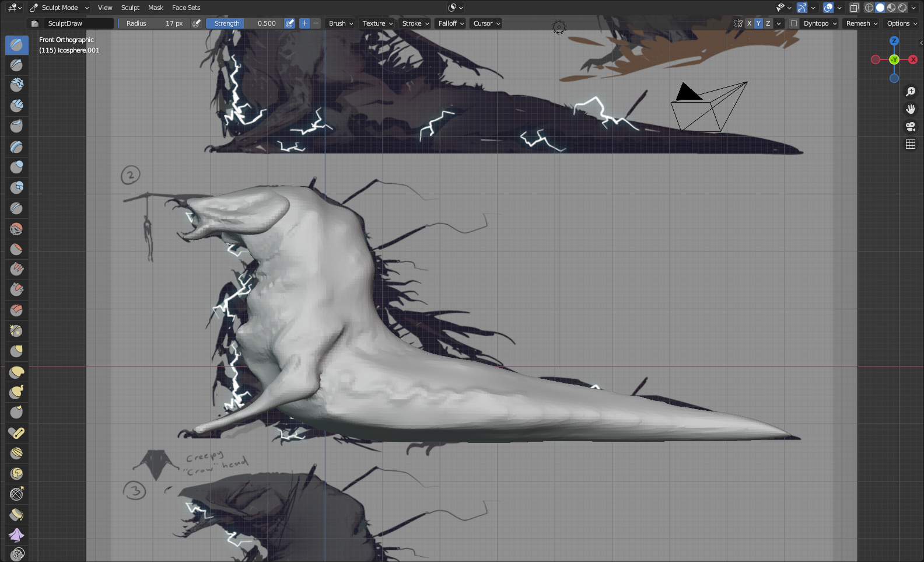Toggle viewport gizmos display

(802, 8)
